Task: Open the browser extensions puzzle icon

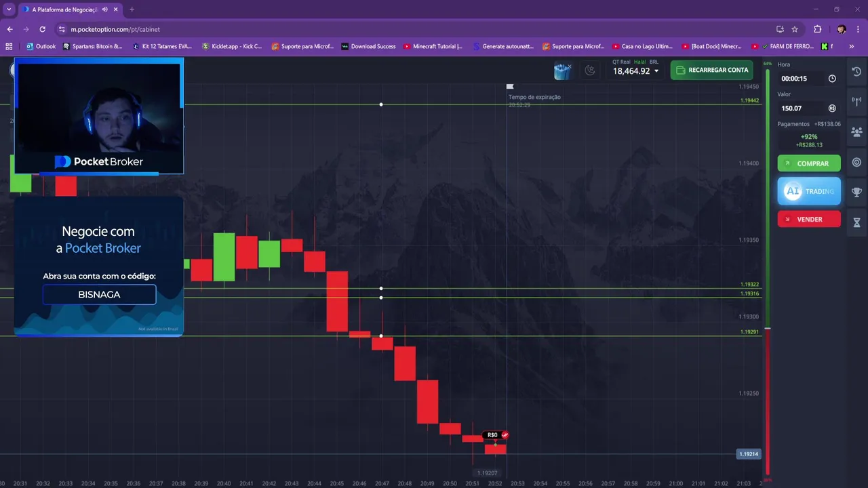Action: coord(817,29)
